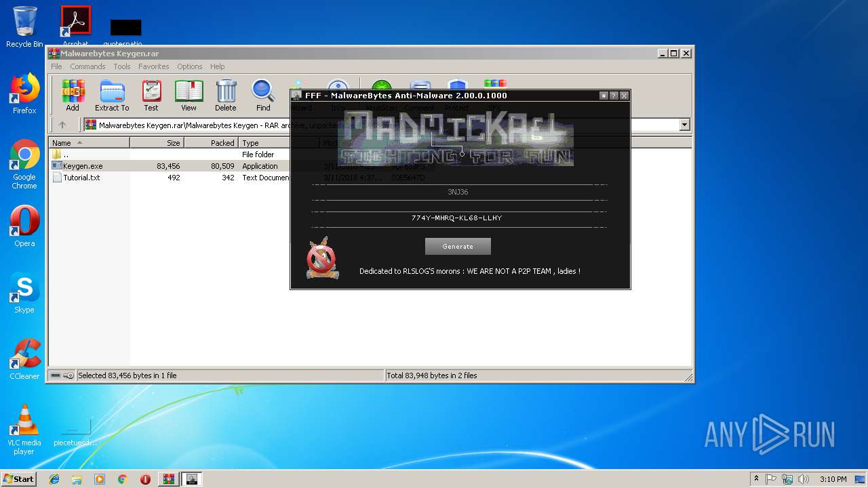The image size is (868, 488).
Task: Open Google Chrome desktop shortcut
Action: [24, 164]
